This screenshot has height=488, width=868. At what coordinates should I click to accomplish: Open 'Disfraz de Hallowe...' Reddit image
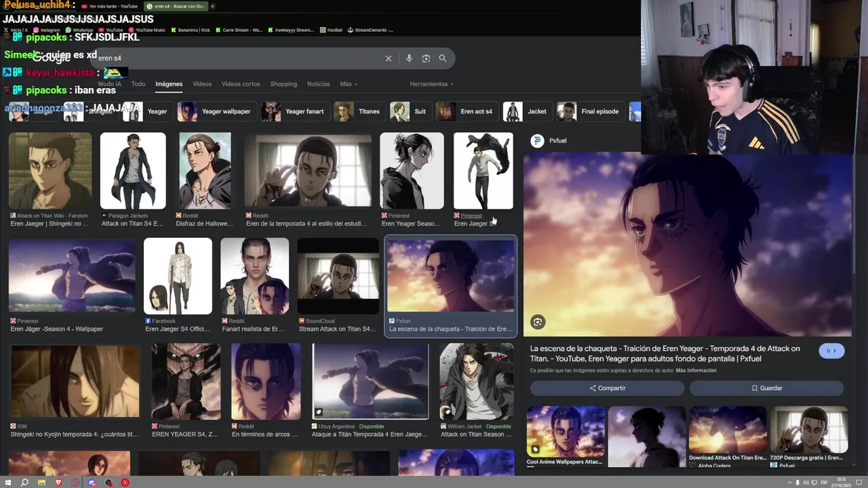pyautogui.click(x=205, y=170)
